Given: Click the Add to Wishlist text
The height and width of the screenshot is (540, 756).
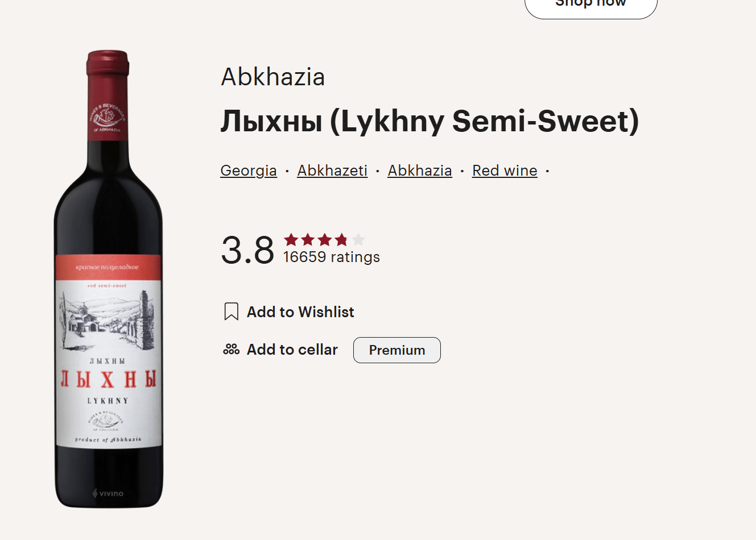Looking at the screenshot, I should pos(300,312).
